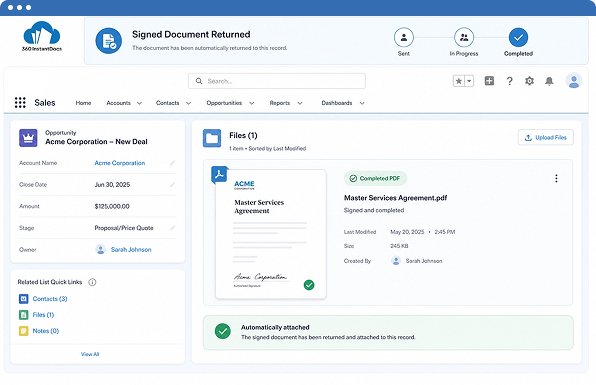The image size is (596, 385).
Task: Click inside the Search field
Action: [277, 81]
